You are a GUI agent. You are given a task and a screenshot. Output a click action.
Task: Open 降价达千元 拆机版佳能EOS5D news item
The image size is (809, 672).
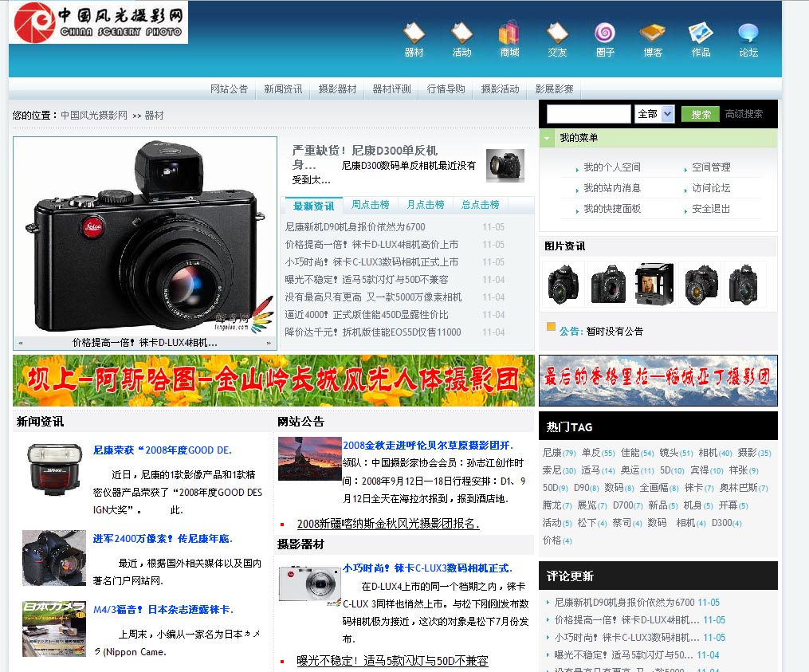pos(372,332)
